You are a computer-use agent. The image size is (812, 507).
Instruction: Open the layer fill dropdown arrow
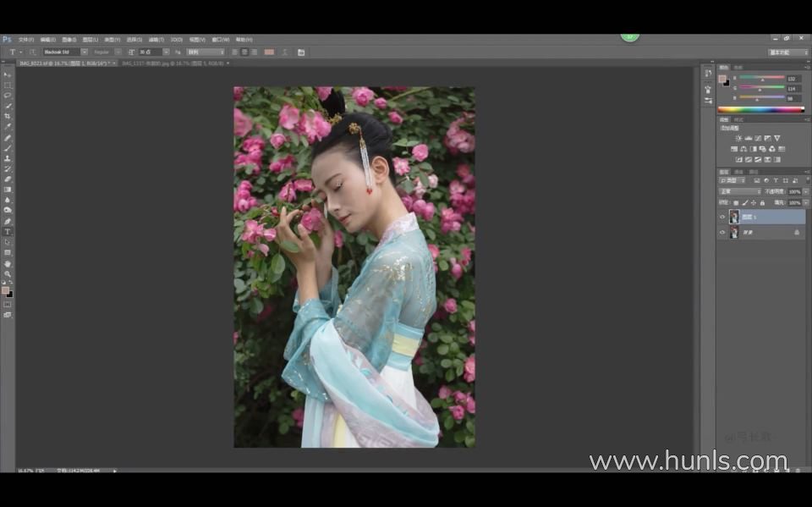[x=806, y=203]
